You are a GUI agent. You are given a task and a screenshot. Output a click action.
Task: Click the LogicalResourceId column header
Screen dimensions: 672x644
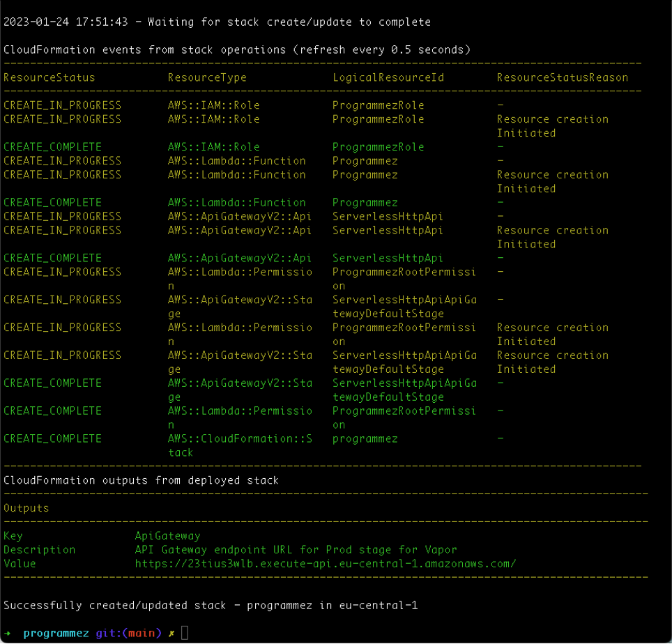pyautogui.click(x=388, y=77)
